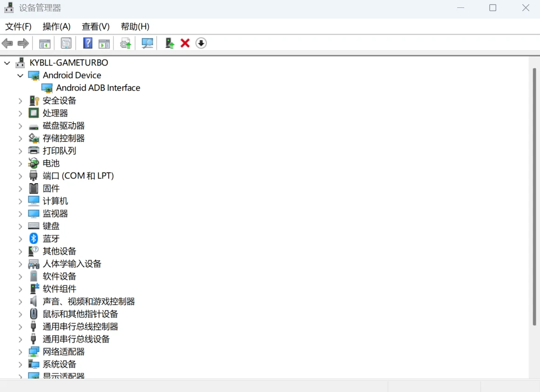Click the red X Uninstall device icon
The image size is (540, 392).
click(x=185, y=43)
